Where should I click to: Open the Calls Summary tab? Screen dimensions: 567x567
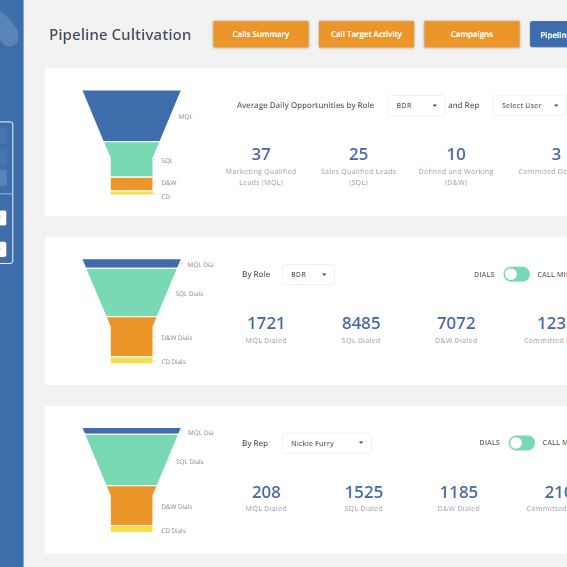[261, 34]
